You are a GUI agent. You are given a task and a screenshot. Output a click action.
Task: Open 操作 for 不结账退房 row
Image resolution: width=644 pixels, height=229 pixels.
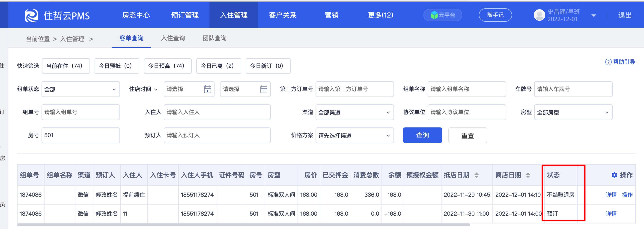[x=627, y=195]
